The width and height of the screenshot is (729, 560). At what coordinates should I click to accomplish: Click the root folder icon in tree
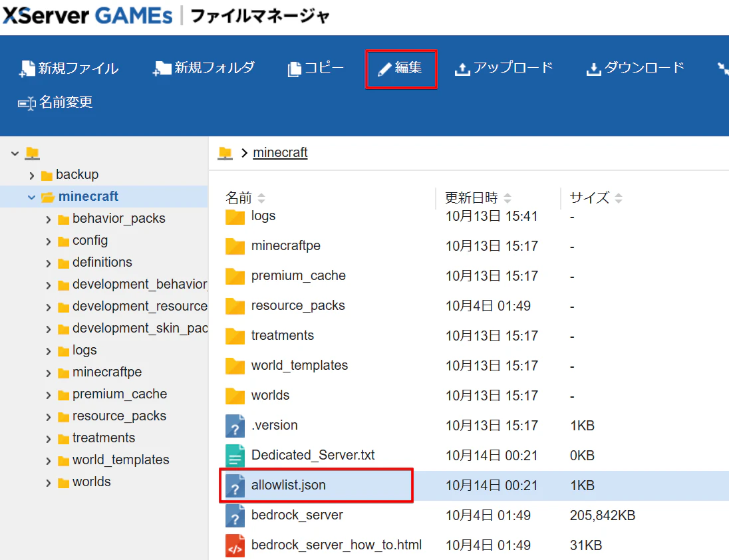point(33,152)
